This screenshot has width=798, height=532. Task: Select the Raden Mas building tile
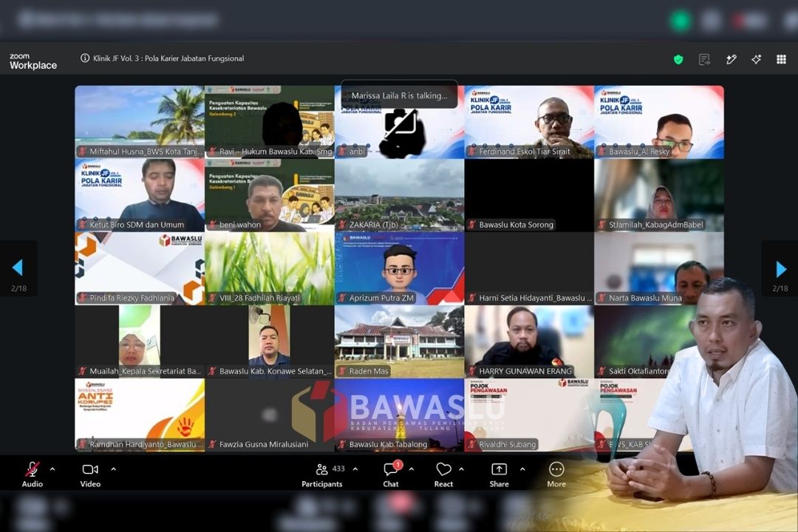point(400,341)
